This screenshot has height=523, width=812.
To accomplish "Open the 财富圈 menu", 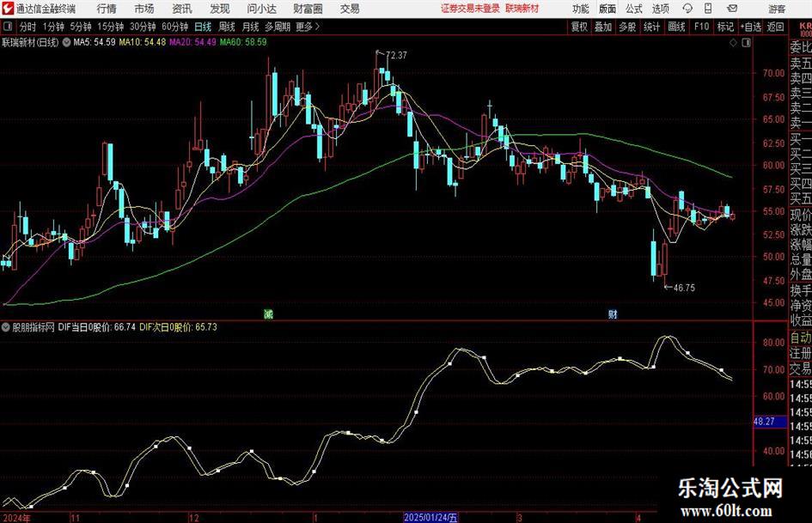I will pyautogui.click(x=308, y=9).
